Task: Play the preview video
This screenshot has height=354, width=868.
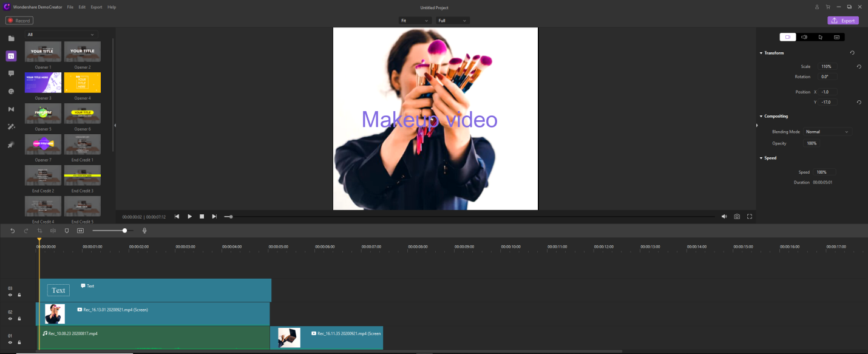Action: tap(189, 216)
